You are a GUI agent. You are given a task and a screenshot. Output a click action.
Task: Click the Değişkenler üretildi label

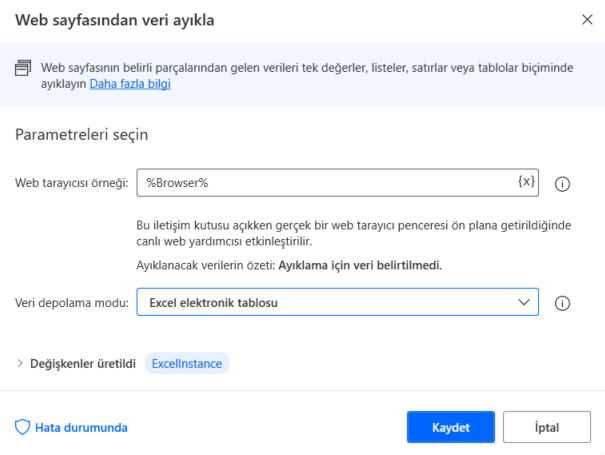pyautogui.click(x=83, y=364)
